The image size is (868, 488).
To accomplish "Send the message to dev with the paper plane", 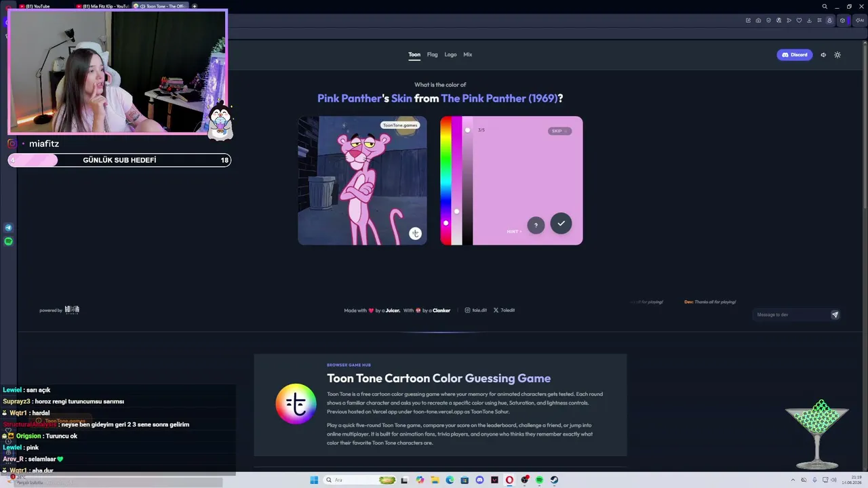I will point(835,314).
